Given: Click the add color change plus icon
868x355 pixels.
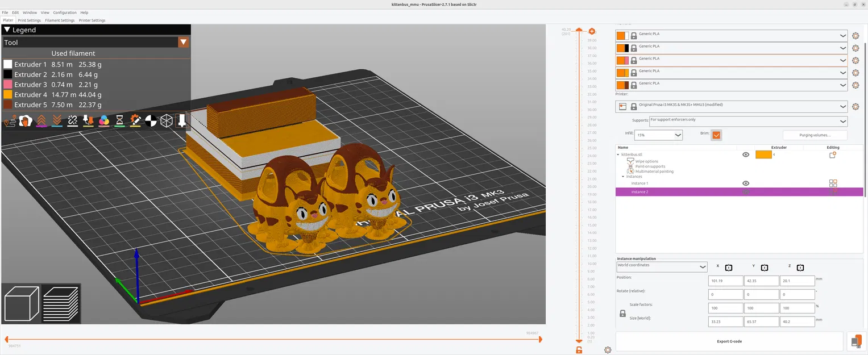Looking at the screenshot, I should pos(592,31).
